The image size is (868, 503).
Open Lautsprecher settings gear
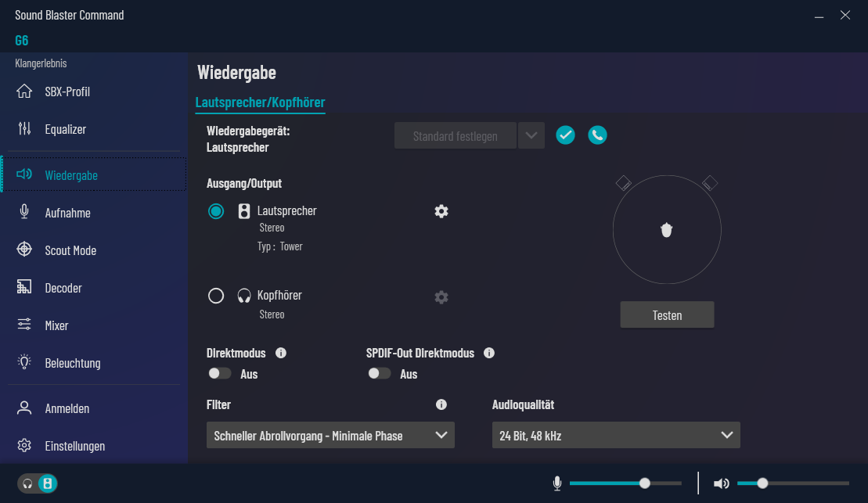[x=441, y=211]
